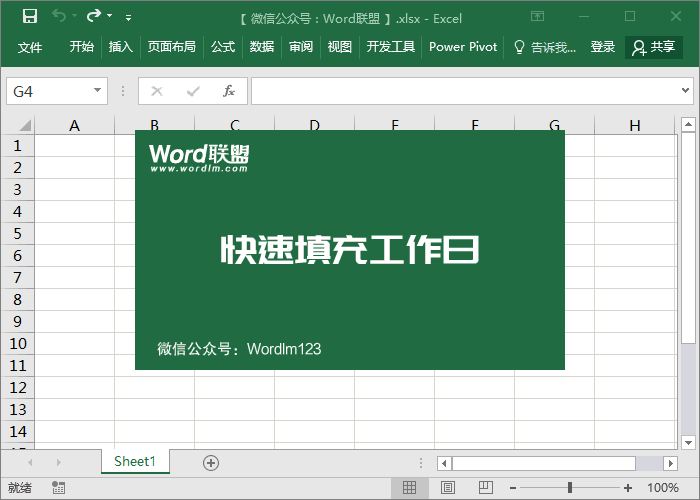Screen dimensions: 700x500
Task: Open the 数据 ribbon tab
Action: coord(262,46)
